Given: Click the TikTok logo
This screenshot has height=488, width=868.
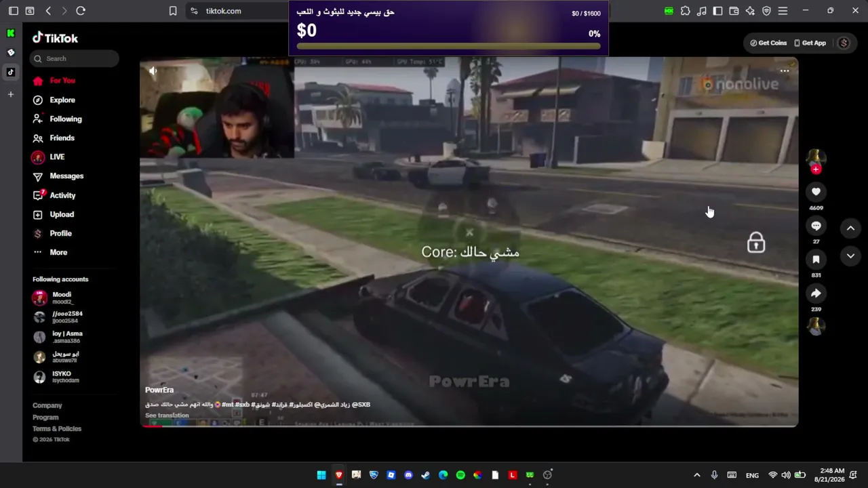Looking at the screenshot, I should click(55, 38).
